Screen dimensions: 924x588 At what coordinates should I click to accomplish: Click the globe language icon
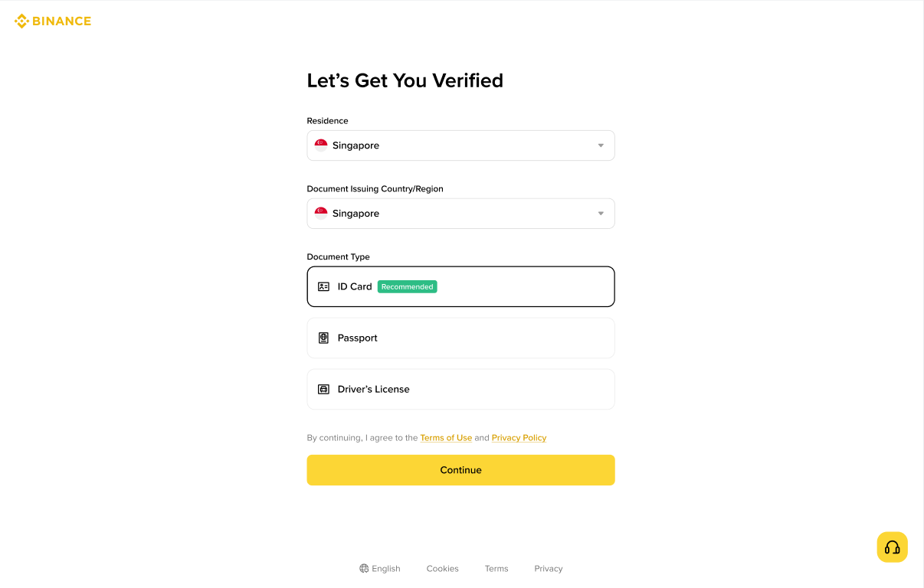[x=364, y=568]
